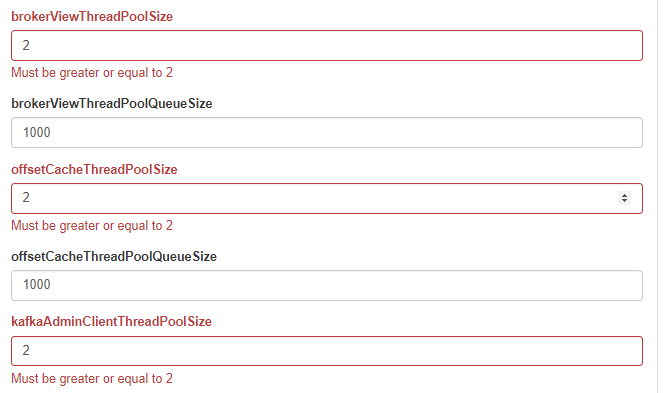Focus the kafkaAdminClientThreadPoolSize input field
Viewport: 665px width, 393px height.
(x=327, y=351)
